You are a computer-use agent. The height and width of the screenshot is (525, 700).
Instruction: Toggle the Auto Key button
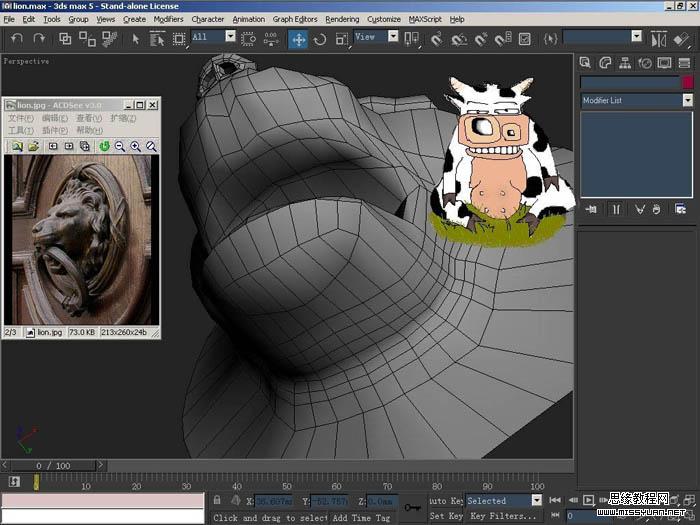coord(446,501)
